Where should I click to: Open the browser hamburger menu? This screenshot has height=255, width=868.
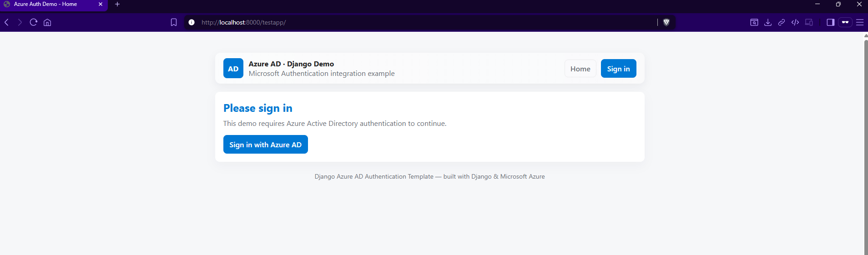click(860, 22)
